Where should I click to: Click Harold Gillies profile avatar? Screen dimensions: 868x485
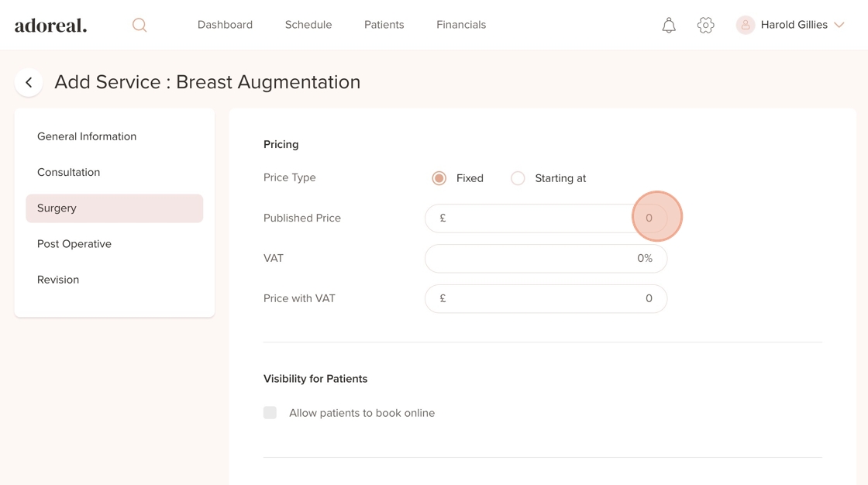[746, 25]
